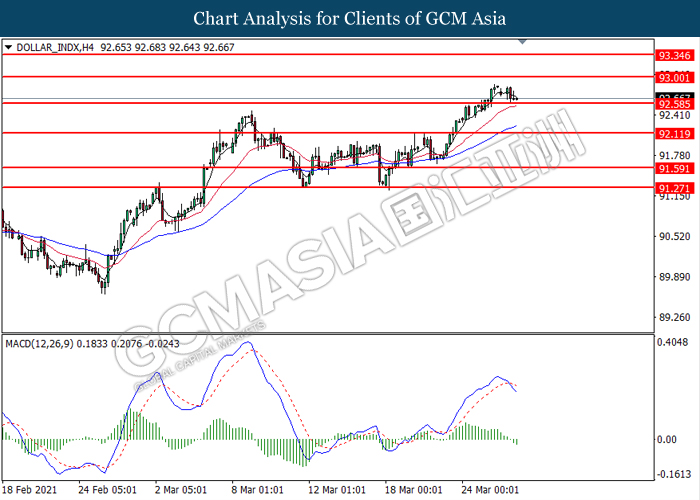The width and height of the screenshot is (700, 500).
Task: Click the 2 Mar 05:01 date label
Action: pos(181,491)
